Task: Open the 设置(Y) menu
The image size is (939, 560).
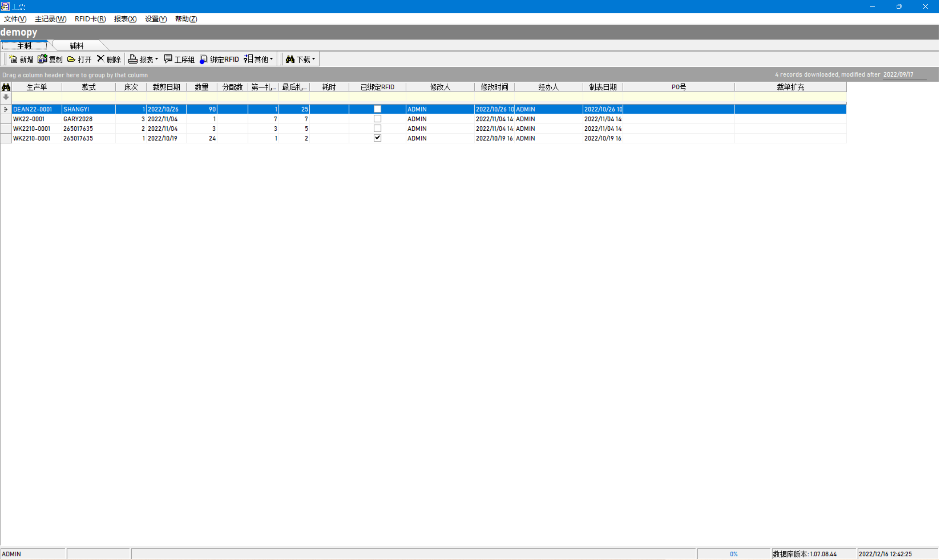Action: tap(156, 19)
